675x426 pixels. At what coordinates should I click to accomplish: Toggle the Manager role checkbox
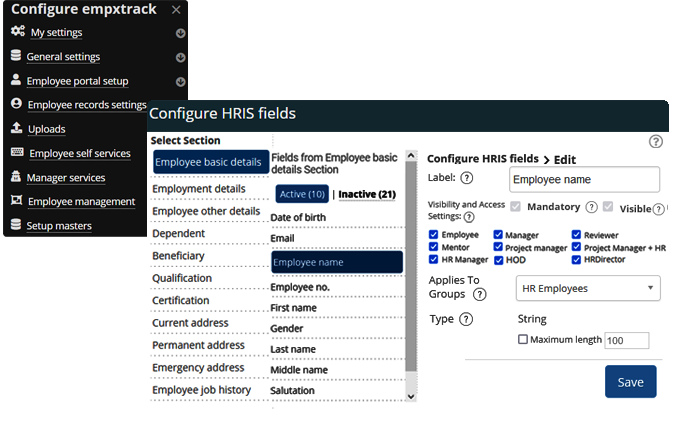(x=498, y=235)
